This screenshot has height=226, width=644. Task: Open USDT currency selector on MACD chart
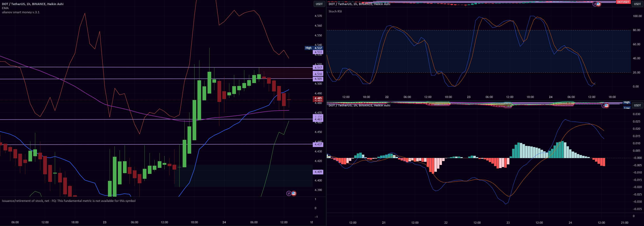(x=638, y=105)
